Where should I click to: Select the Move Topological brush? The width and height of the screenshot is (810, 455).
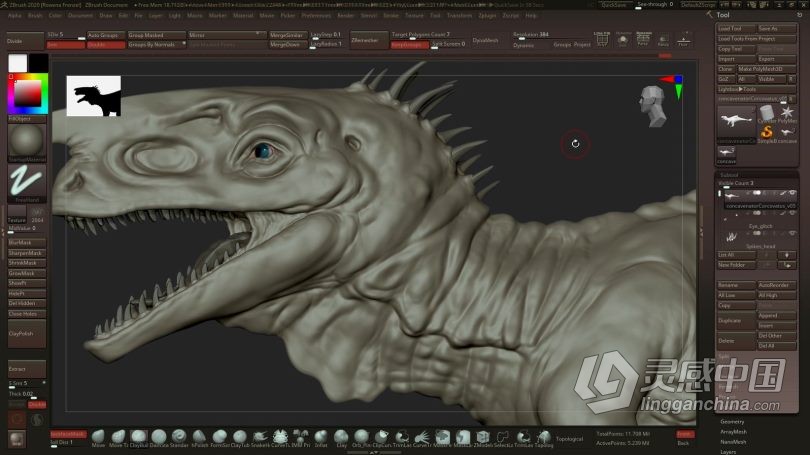(x=118, y=437)
